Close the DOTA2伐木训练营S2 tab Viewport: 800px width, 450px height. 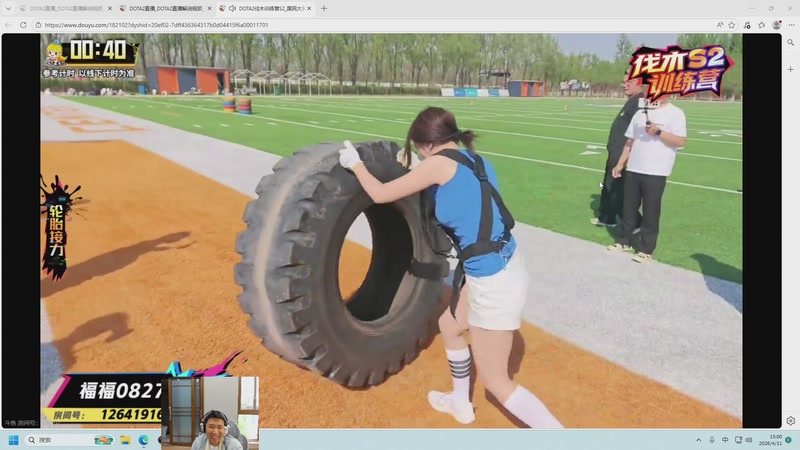pyautogui.click(x=309, y=8)
